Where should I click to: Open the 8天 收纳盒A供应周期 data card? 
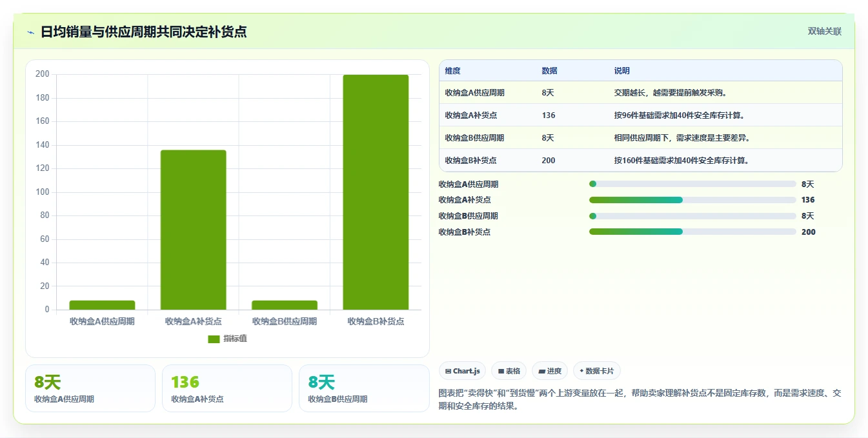pos(90,388)
